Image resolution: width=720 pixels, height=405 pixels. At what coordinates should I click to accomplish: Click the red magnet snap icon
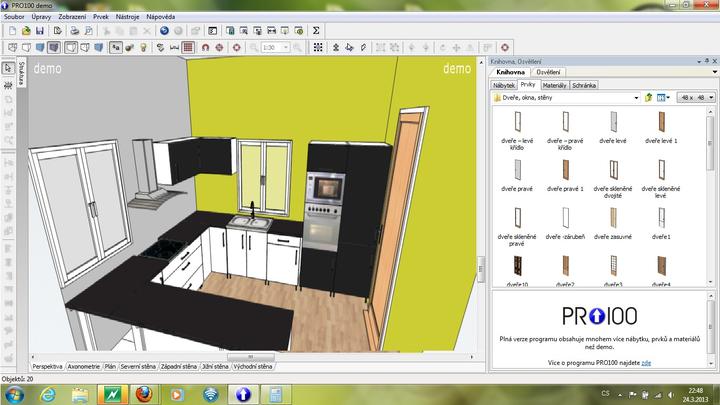coord(205,47)
